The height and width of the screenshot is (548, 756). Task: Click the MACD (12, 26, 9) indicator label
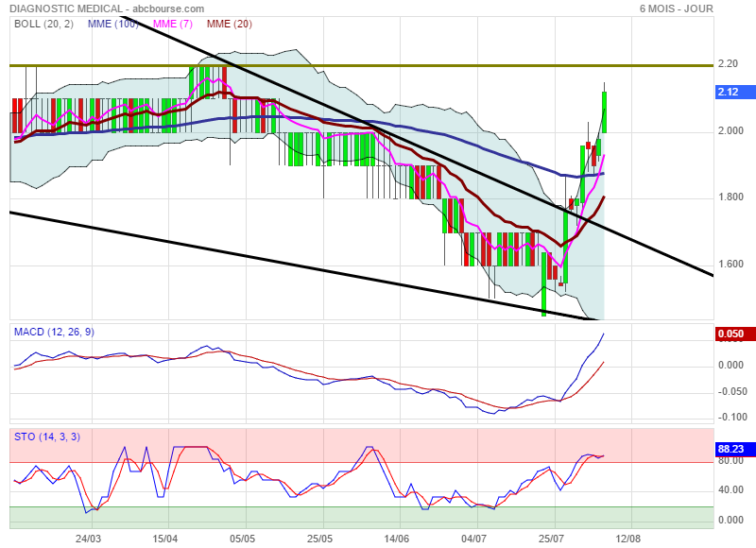tap(54, 332)
